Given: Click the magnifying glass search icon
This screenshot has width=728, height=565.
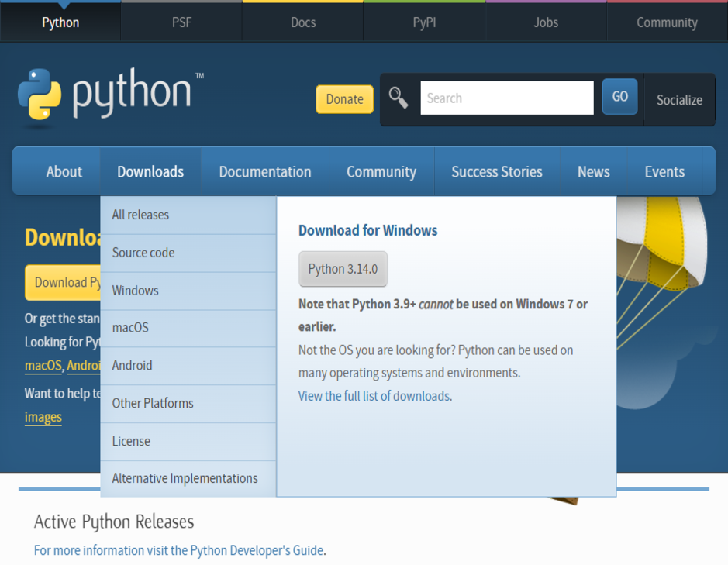Looking at the screenshot, I should click(399, 97).
